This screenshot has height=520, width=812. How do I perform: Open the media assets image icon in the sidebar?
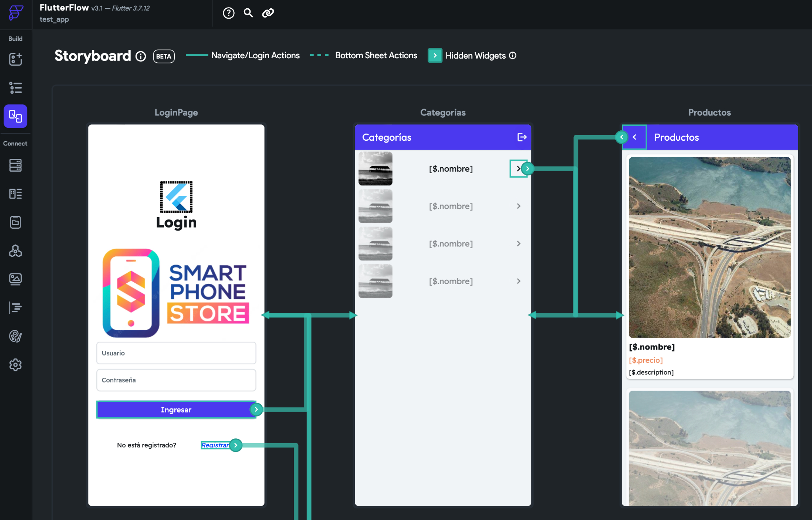15,279
